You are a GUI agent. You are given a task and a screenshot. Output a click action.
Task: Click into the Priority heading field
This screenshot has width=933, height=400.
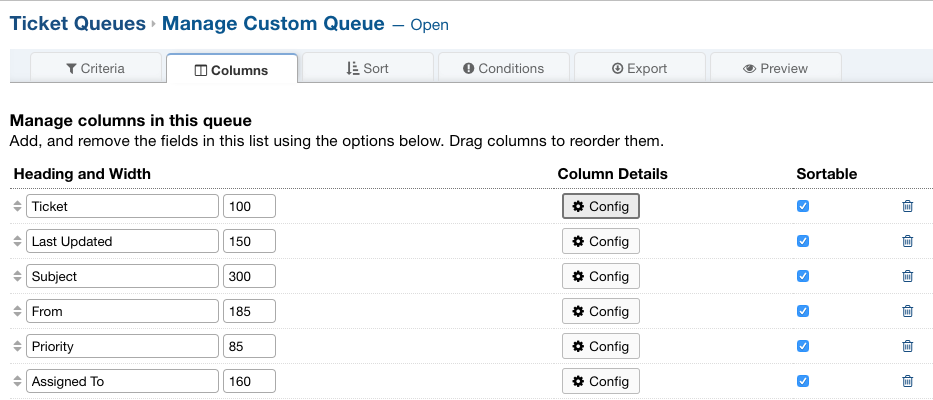[123, 346]
